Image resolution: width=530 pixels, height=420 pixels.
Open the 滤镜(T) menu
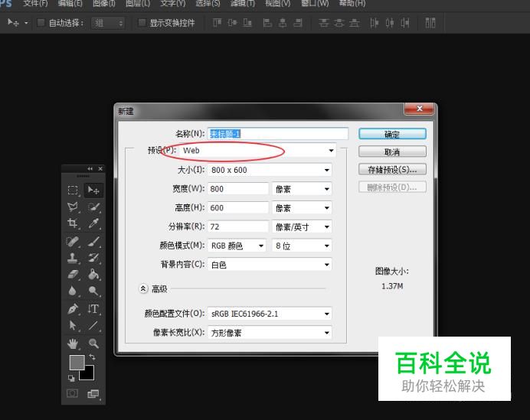pyautogui.click(x=242, y=3)
